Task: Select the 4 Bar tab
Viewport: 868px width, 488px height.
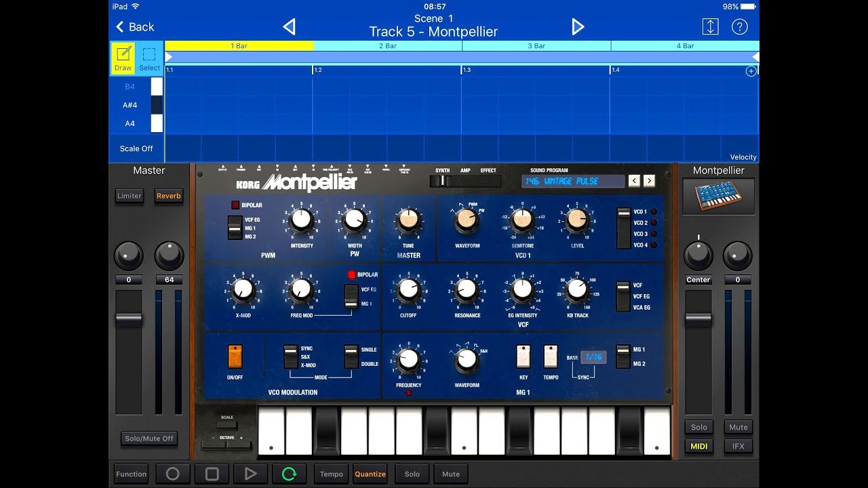Action: pos(685,46)
